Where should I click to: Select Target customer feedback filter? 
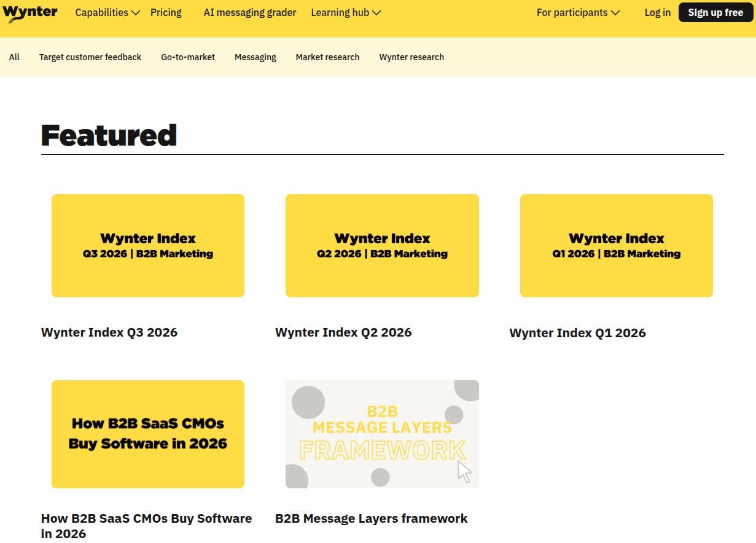[90, 57]
